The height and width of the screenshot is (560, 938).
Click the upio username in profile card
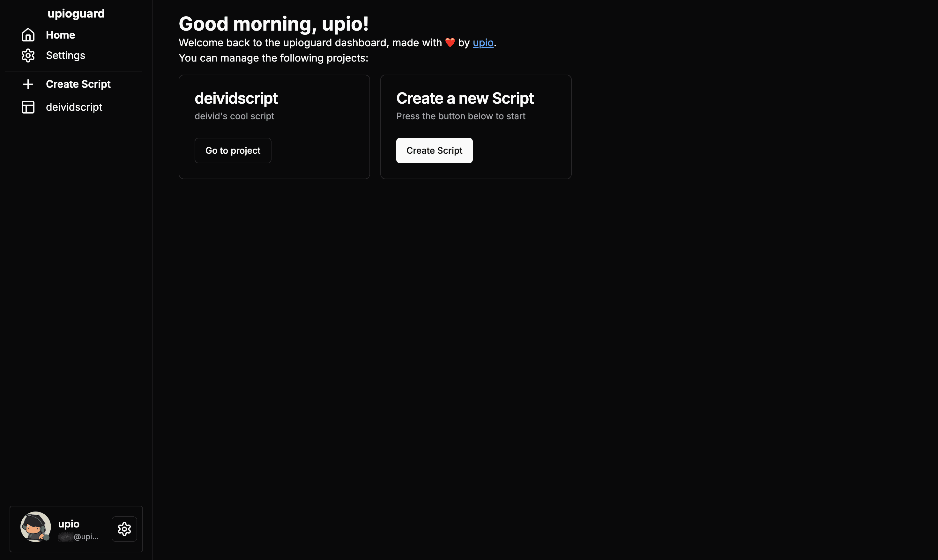69,524
